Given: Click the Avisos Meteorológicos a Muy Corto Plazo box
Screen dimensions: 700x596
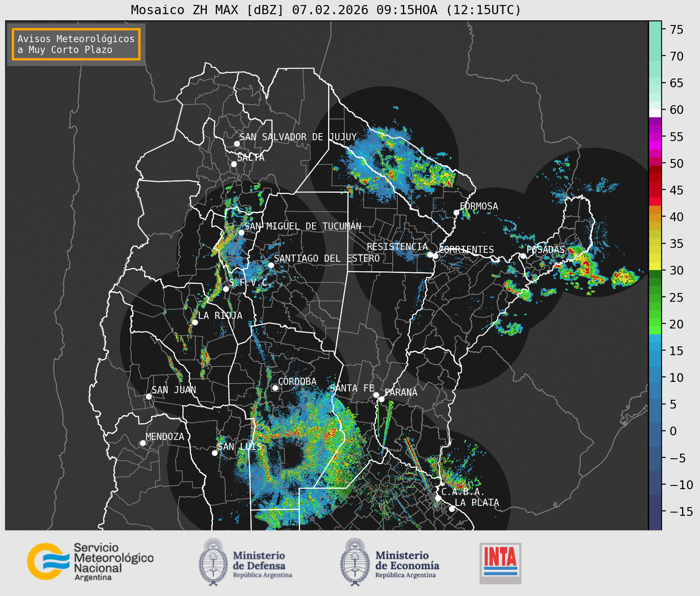Looking at the screenshot, I should 76,44.
